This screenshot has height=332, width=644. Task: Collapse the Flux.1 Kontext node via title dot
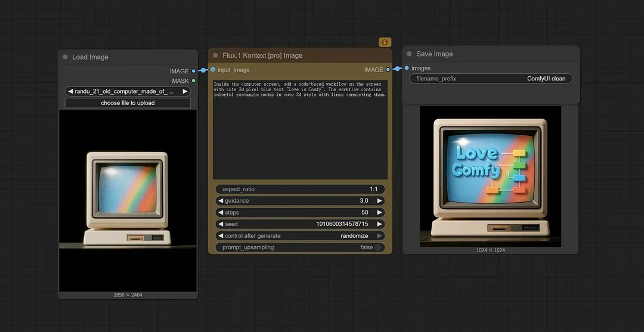(215, 55)
